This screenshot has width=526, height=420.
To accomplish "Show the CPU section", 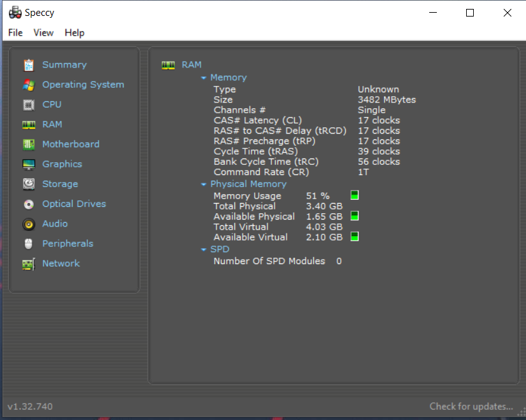I will 52,104.
